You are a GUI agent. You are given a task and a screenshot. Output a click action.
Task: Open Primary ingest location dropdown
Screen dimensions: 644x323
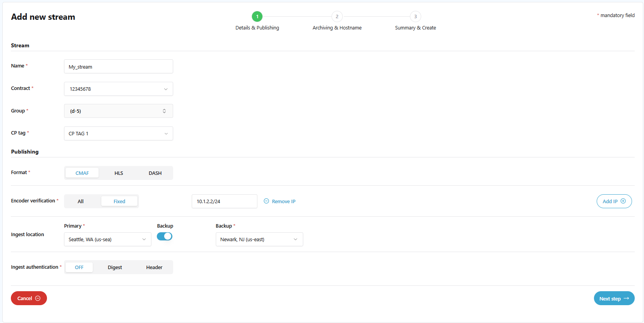click(x=108, y=239)
